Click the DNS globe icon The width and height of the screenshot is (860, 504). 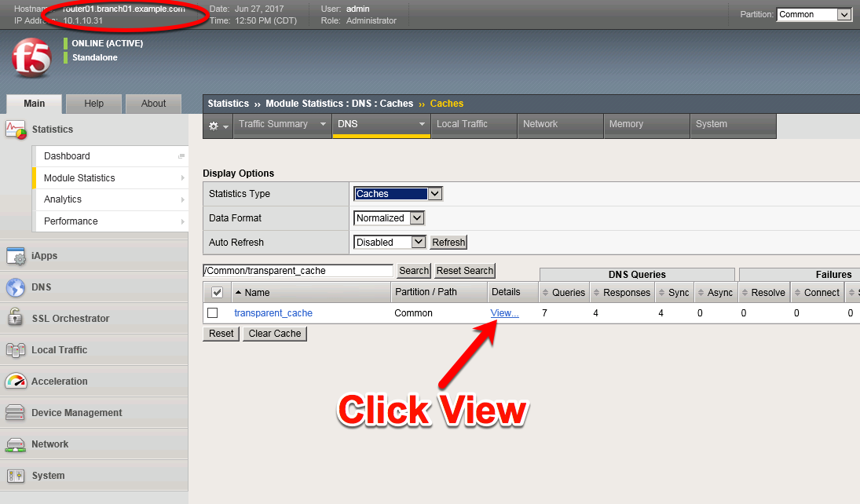click(x=16, y=287)
